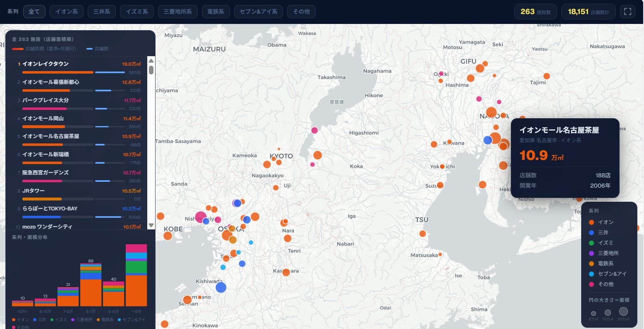Toggle the その他 chain filter in top bar
This screenshot has width=644, height=329.
(301, 12)
